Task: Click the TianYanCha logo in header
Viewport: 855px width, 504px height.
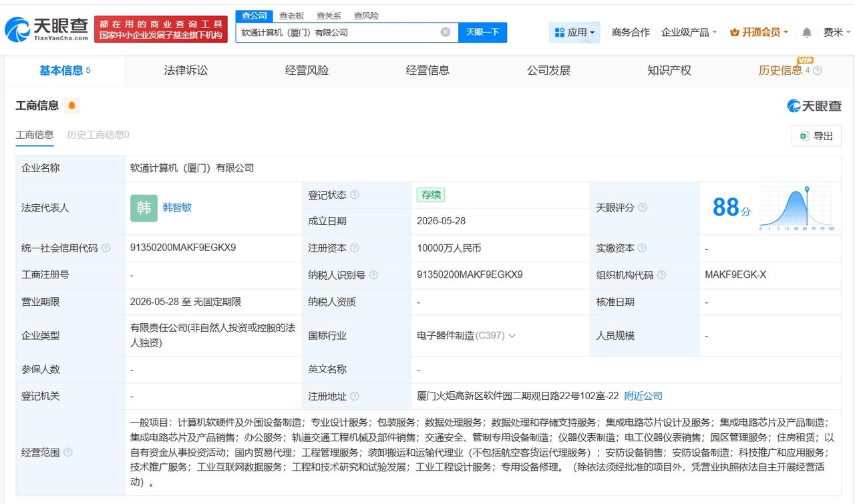Action: [x=46, y=29]
